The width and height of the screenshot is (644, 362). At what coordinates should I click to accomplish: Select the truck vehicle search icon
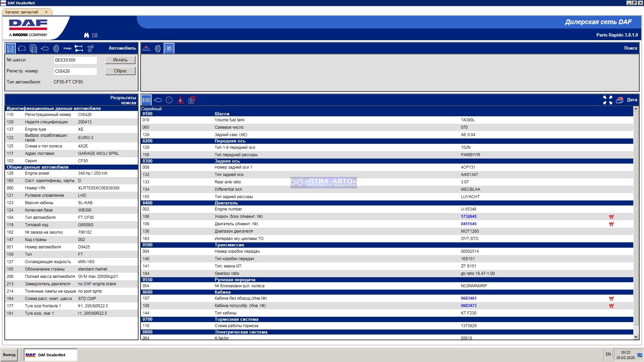tap(10, 49)
